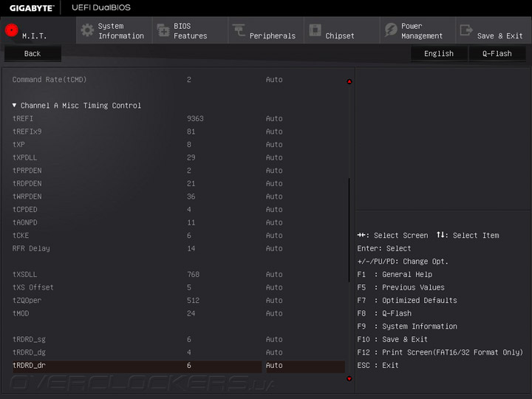The width and height of the screenshot is (532, 399).
Task: Open the tREFI Auto option
Action: point(274,118)
